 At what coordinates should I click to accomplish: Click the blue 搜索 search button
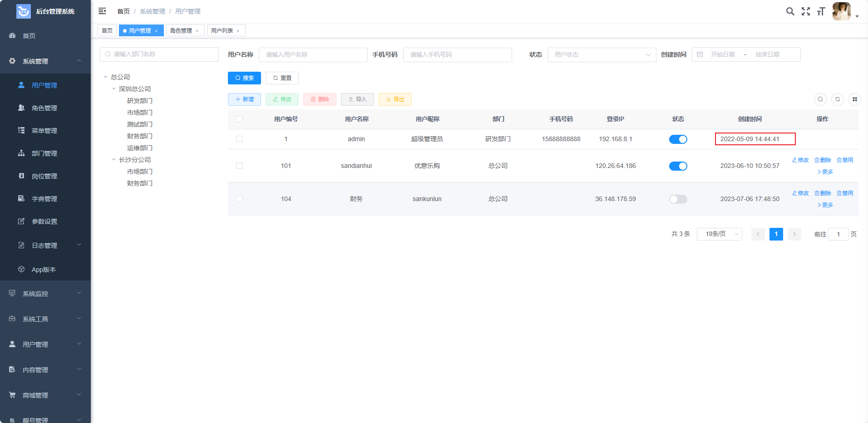tap(244, 78)
